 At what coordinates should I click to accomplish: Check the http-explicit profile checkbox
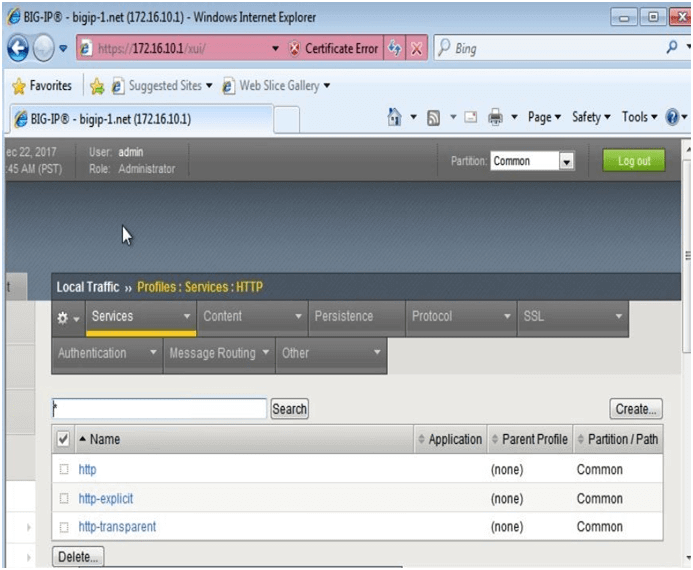click(64, 498)
